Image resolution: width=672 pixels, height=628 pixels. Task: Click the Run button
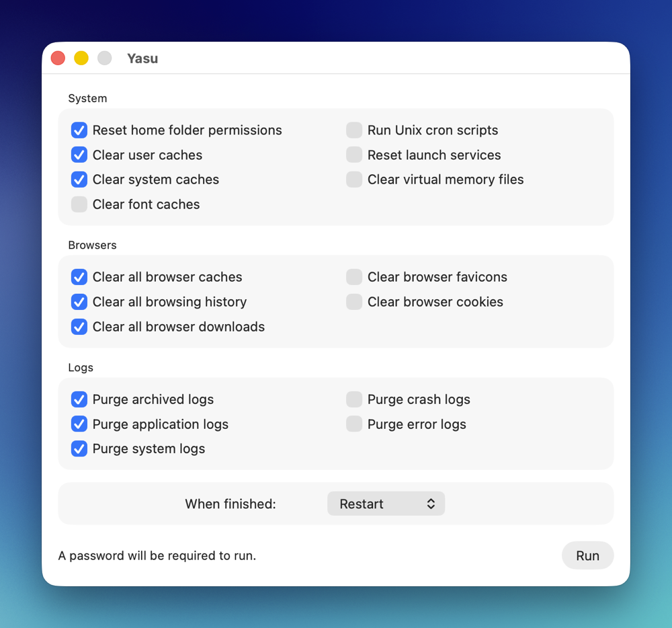point(587,555)
